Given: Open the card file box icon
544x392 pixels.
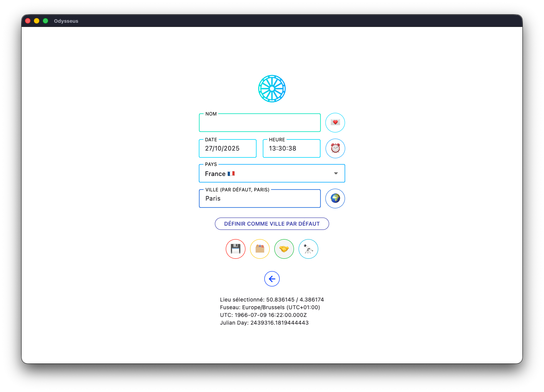Looking at the screenshot, I should coord(260,249).
